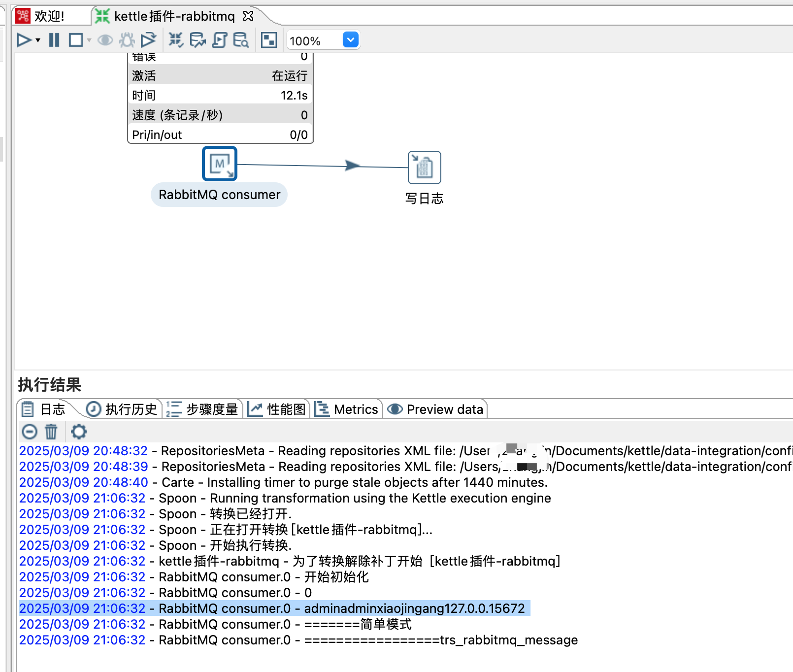Click the 时间 12.1s row
793x672 pixels.
coord(220,95)
